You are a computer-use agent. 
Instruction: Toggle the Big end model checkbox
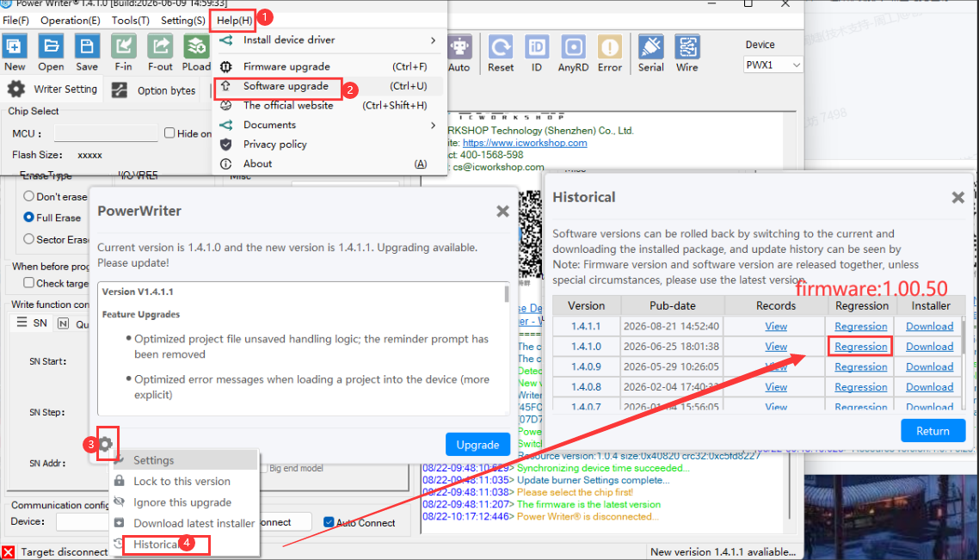coord(264,468)
